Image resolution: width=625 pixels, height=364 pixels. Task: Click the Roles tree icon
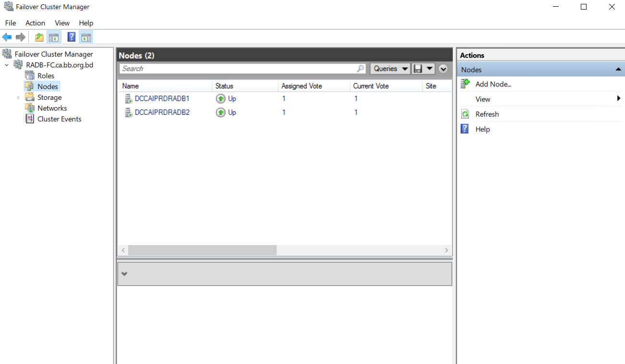tap(30, 75)
